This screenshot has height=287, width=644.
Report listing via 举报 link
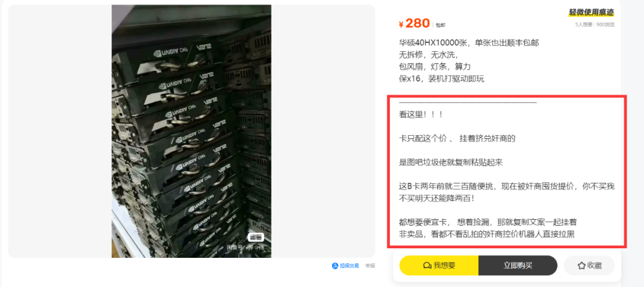pos(370,266)
